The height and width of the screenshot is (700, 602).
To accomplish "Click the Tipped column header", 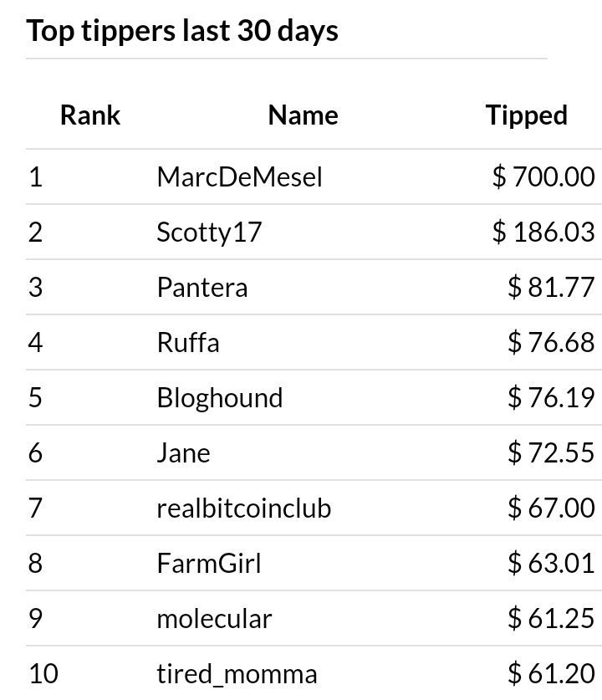I will (527, 115).
